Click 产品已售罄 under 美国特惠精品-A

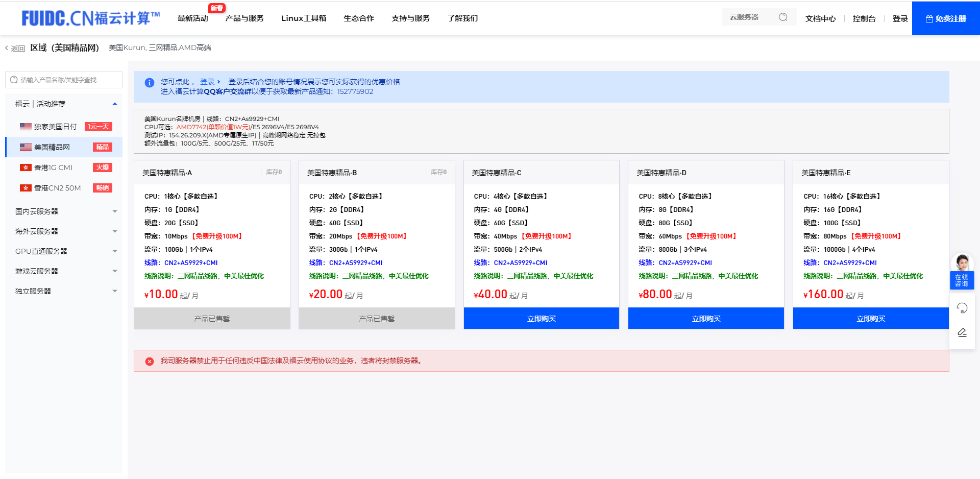click(x=212, y=318)
